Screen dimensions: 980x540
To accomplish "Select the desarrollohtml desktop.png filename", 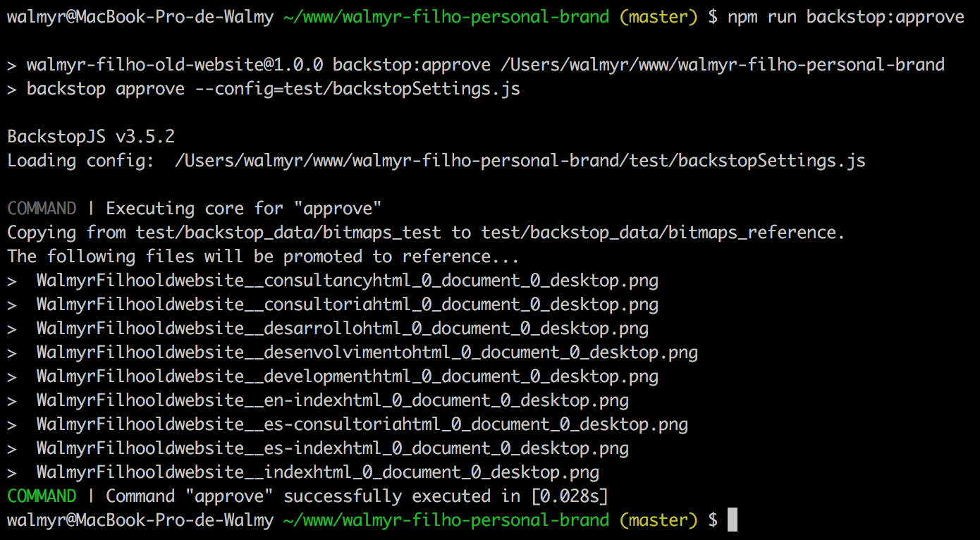I will (x=342, y=329).
